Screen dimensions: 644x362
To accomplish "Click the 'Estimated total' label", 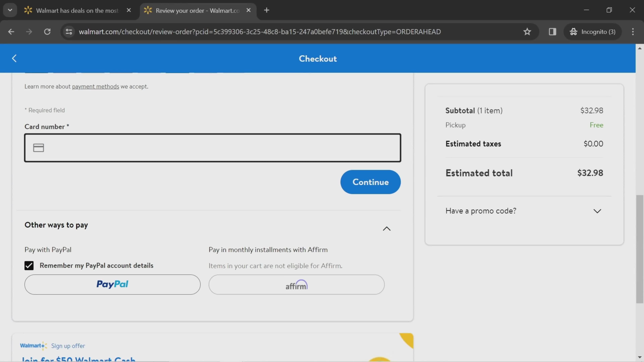I will pyautogui.click(x=479, y=173).
